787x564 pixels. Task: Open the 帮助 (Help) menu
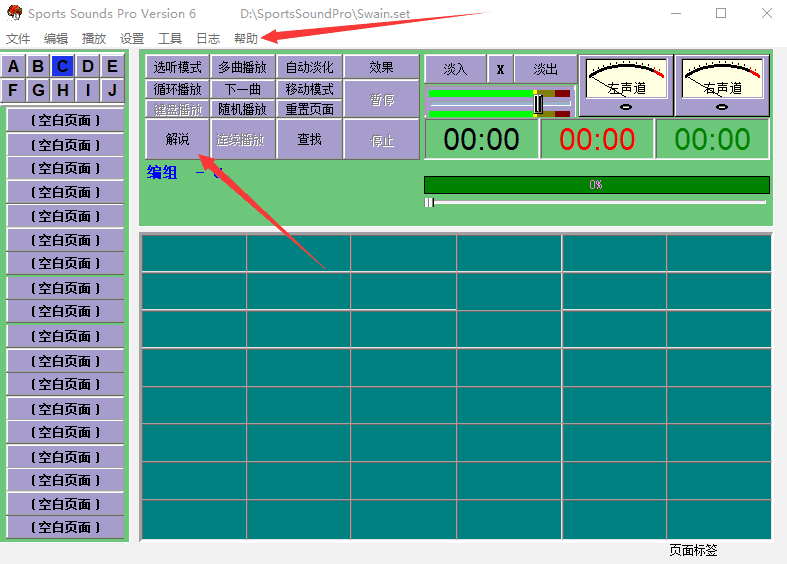(x=245, y=39)
